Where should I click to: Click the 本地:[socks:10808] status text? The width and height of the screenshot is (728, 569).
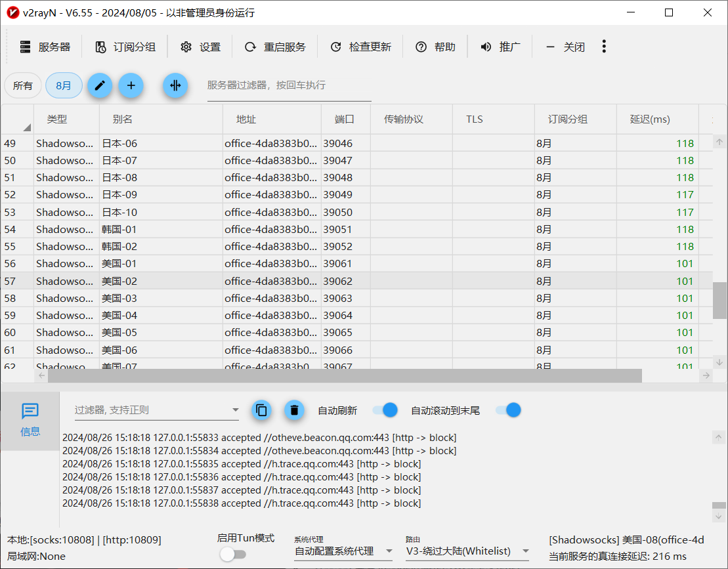pyautogui.click(x=84, y=539)
